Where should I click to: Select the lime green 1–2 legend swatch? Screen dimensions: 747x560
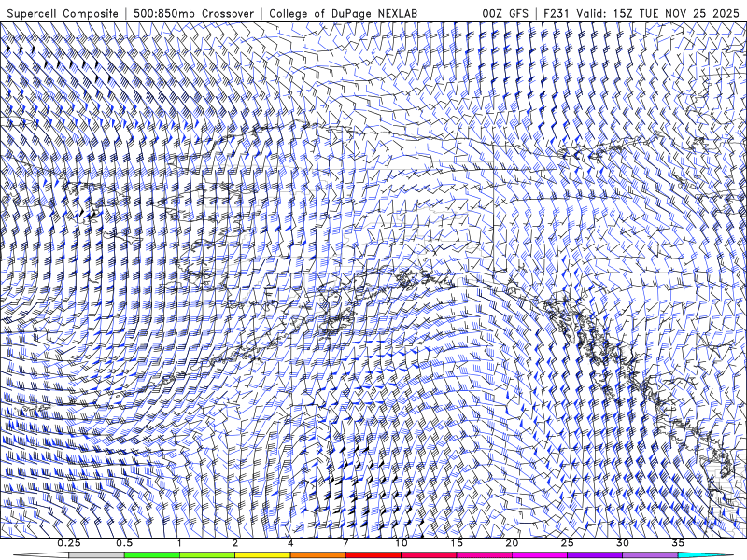(x=206, y=555)
